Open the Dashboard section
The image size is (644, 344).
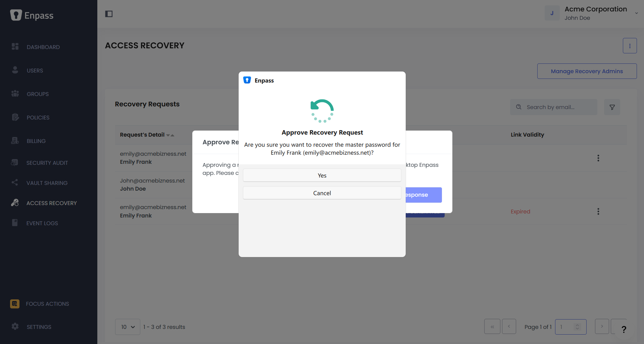tap(43, 47)
